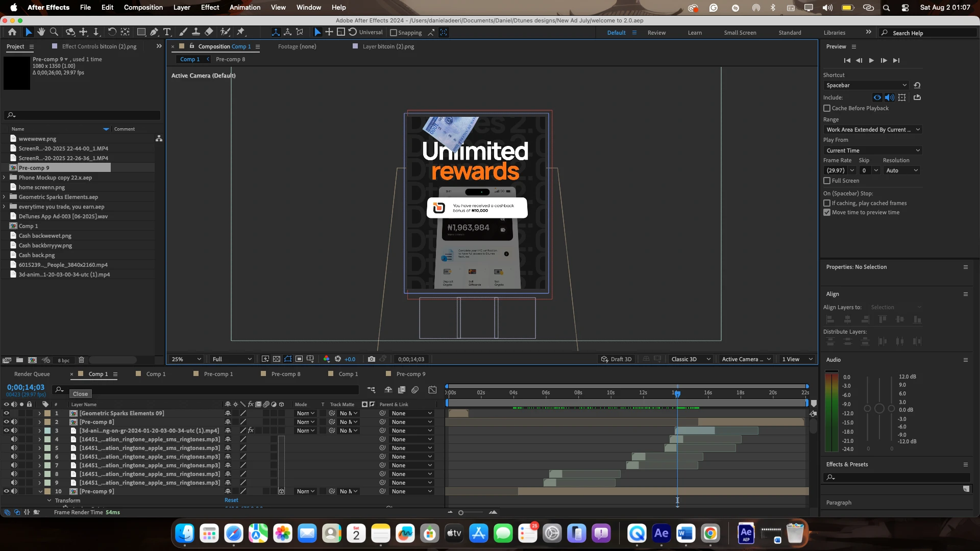Select the Type text tool
The image size is (980, 551).
point(167,32)
